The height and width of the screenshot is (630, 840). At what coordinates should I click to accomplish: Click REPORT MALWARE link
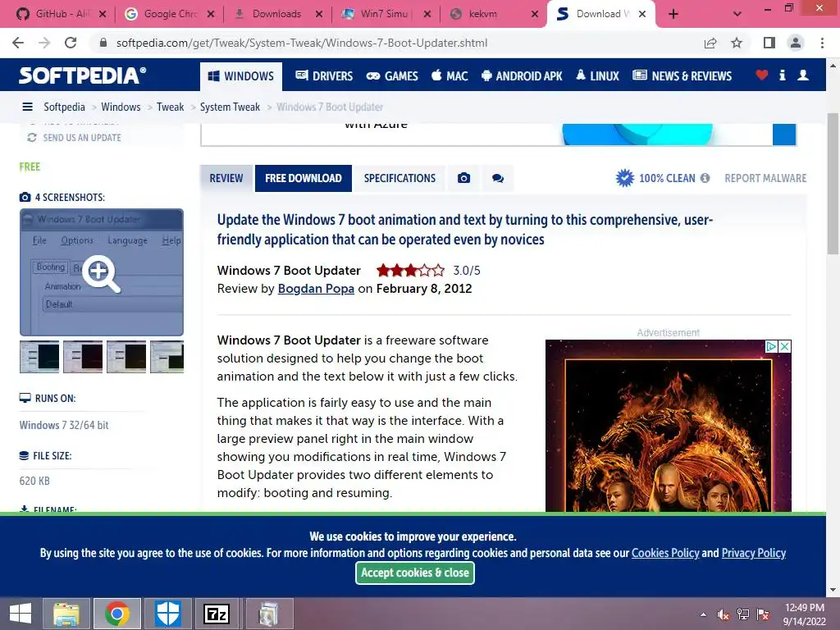[x=765, y=178]
